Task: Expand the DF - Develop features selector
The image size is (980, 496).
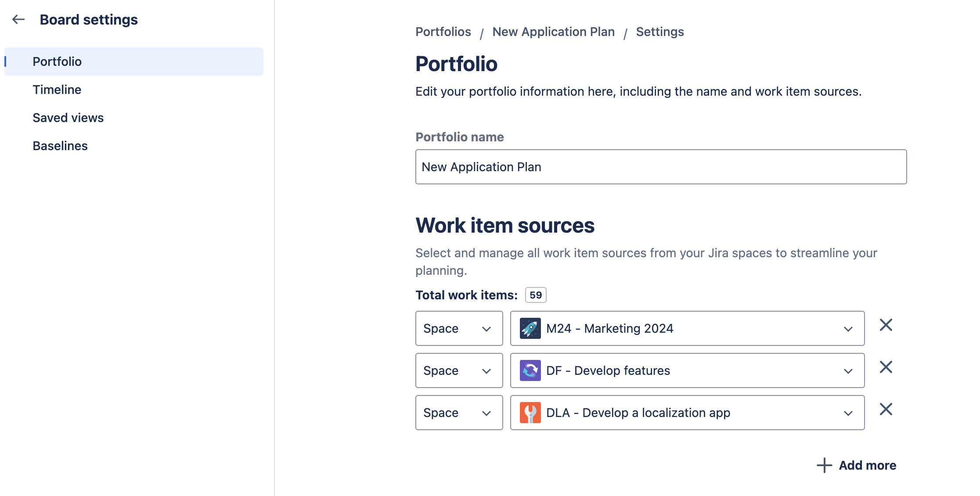Action: [x=848, y=371]
